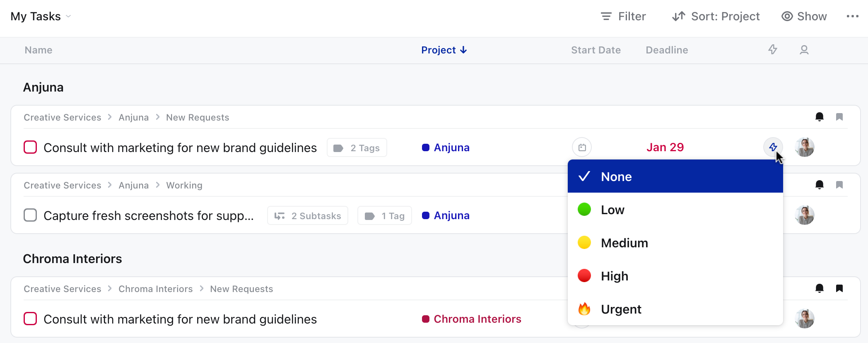Viewport: 868px width, 343px height.
Task: Click the Start Date column header
Action: (x=596, y=50)
